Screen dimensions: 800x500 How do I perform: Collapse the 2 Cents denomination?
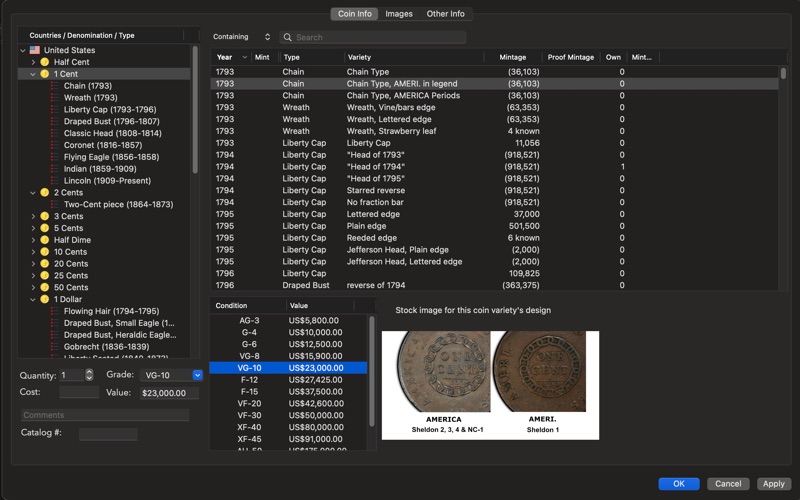coord(33,192)
